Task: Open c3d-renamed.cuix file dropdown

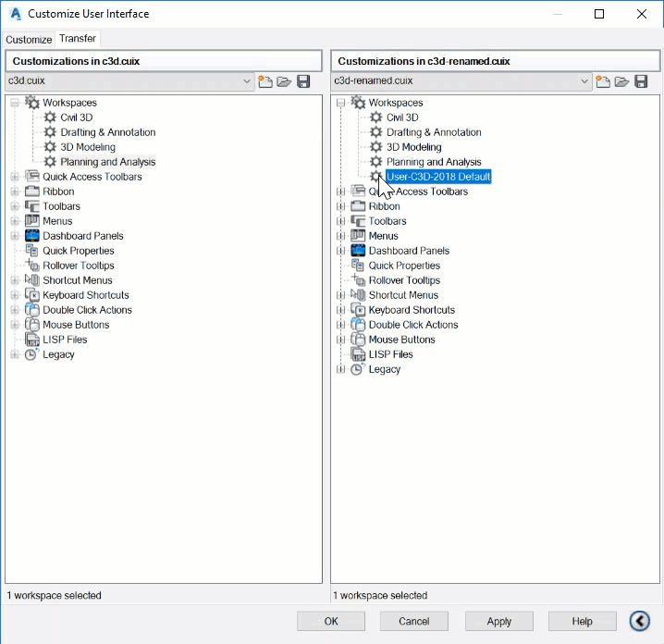Action: [x=584, y=80]
